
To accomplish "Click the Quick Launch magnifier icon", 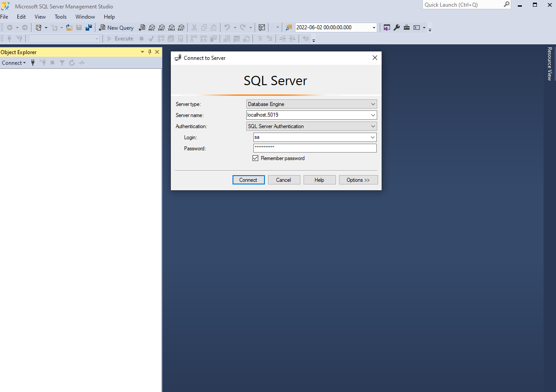I will pos(507,4).
